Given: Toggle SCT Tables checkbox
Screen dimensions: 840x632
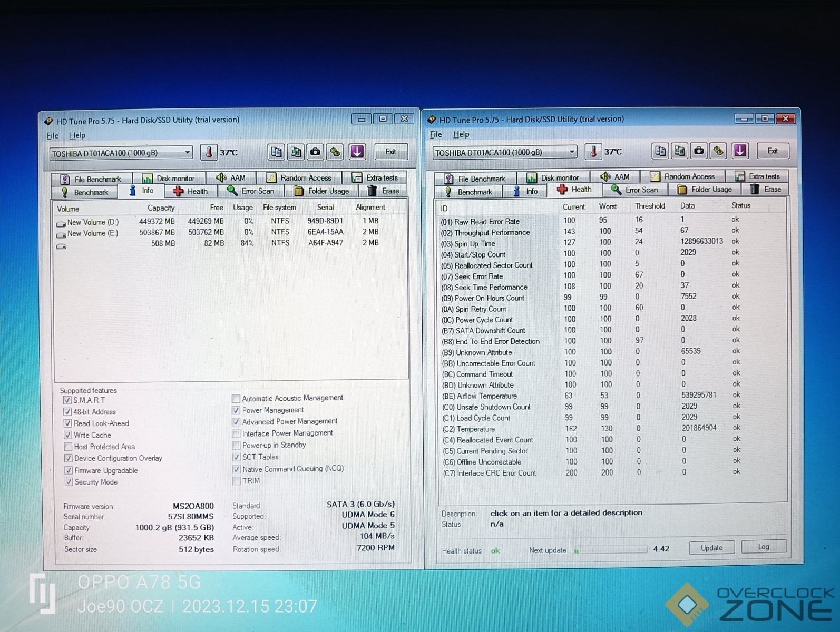Looking at the screenshot, I should 237,457.
